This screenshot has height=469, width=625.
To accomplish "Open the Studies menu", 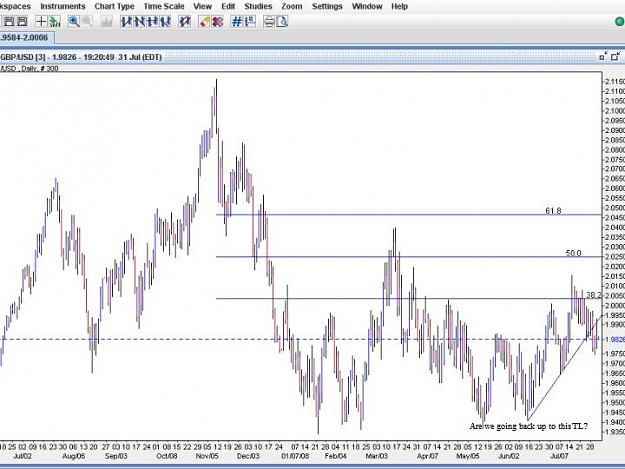I will pos(258,6).
